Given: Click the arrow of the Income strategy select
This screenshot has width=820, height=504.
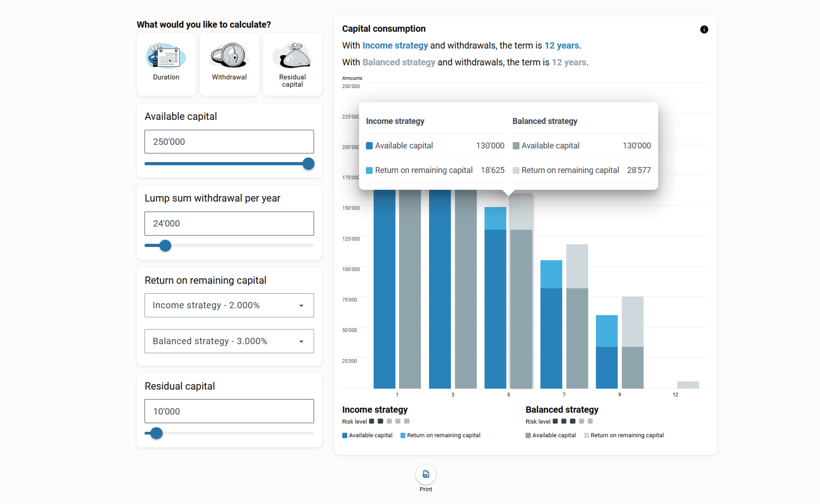Looking at the screenshot, I should point(301,305).
